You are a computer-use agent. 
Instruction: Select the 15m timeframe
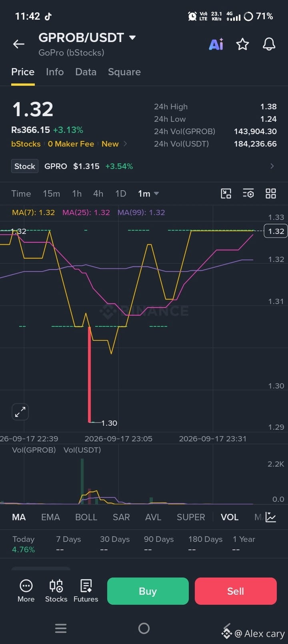[51, 193]
